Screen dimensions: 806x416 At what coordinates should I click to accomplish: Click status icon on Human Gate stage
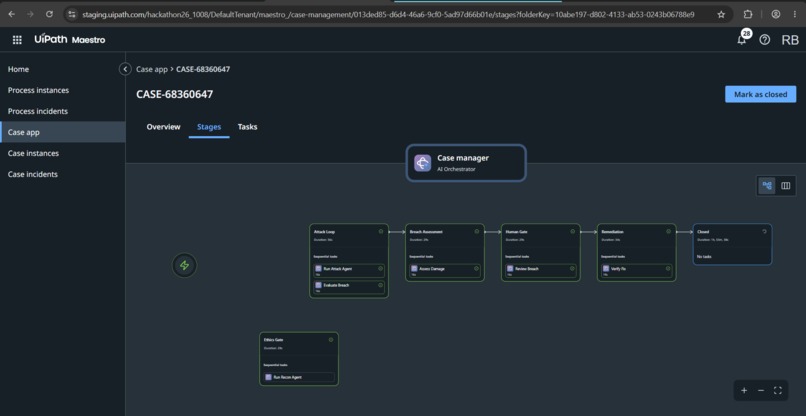click(573, 231)
